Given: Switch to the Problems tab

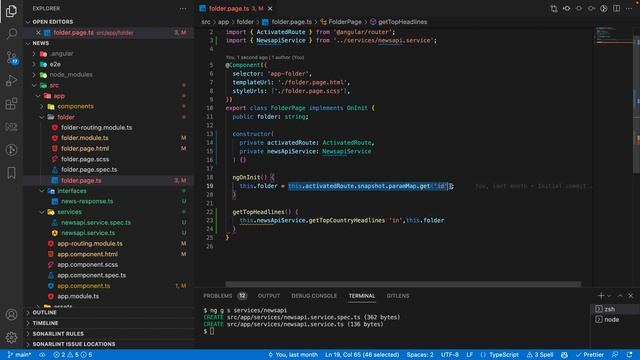Looking at the screenshot, I should click(225, 296).
